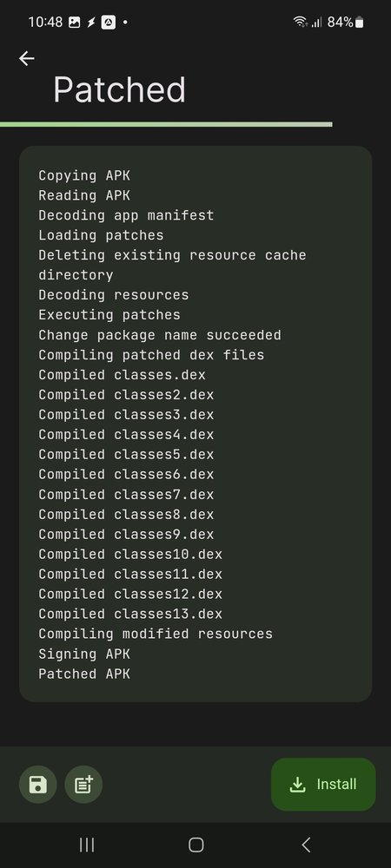Tap the 'Signing APK' log entry
The image size is (391, 868).
[84, 654]
